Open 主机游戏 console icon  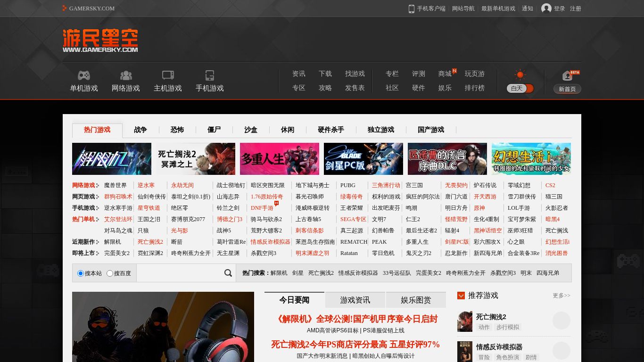click(x=168, y=75)
